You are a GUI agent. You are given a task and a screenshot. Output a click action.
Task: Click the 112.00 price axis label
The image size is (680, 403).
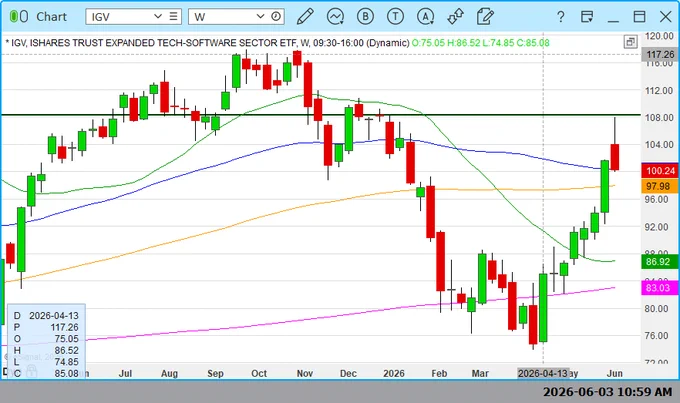659,90
